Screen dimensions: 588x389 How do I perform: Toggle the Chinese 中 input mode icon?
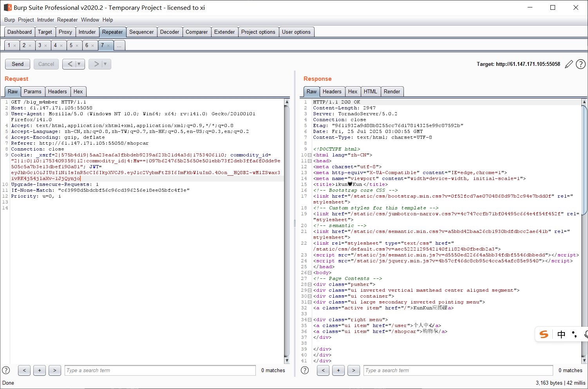pyautogui.click(x=561, y=334)
